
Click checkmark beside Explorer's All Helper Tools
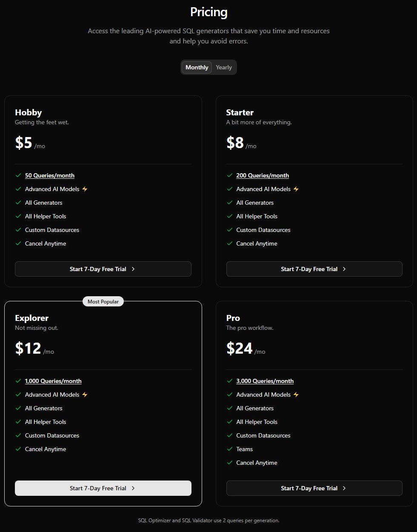click(x=18, y=422)
